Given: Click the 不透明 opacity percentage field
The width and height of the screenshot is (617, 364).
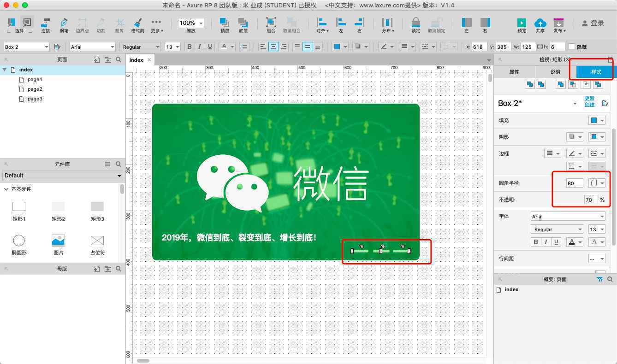Looking at the screenshot, I should point(590,200).
